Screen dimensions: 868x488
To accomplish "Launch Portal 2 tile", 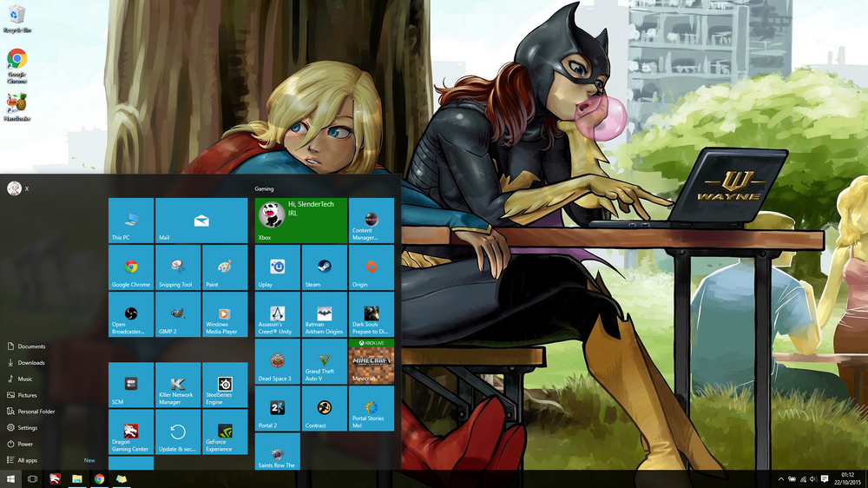I will (278, 409).
